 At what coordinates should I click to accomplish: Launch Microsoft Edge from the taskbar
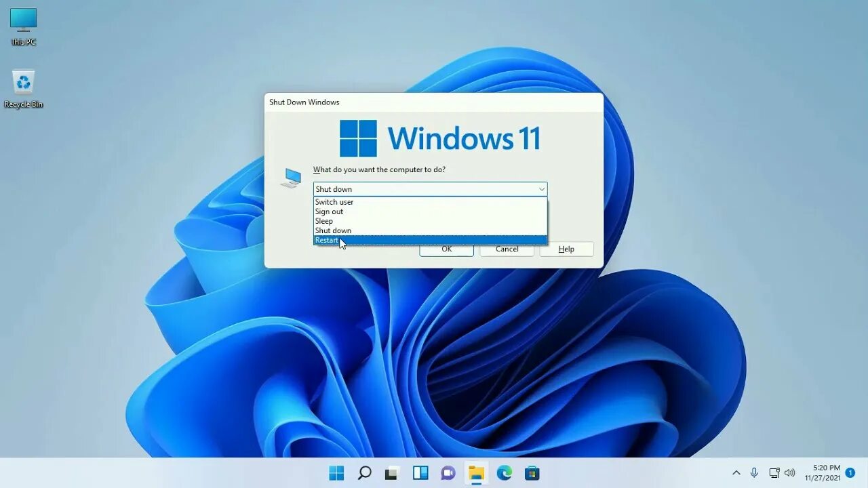tap(504, 473)
